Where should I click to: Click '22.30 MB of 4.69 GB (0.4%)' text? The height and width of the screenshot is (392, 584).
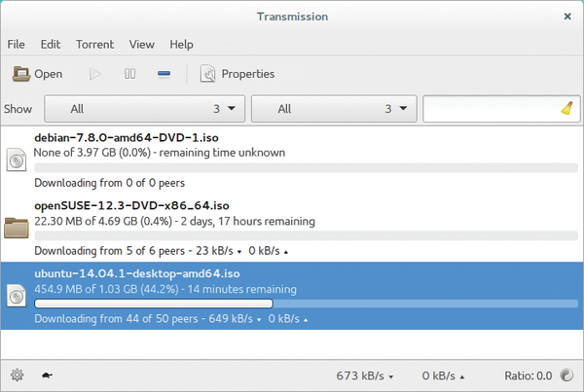(103, 221)
